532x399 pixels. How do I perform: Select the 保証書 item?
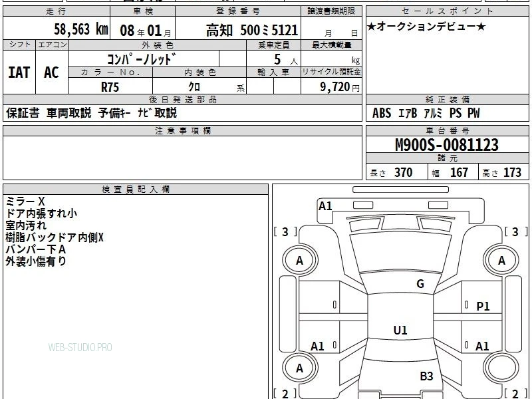(x=23, y=112)
